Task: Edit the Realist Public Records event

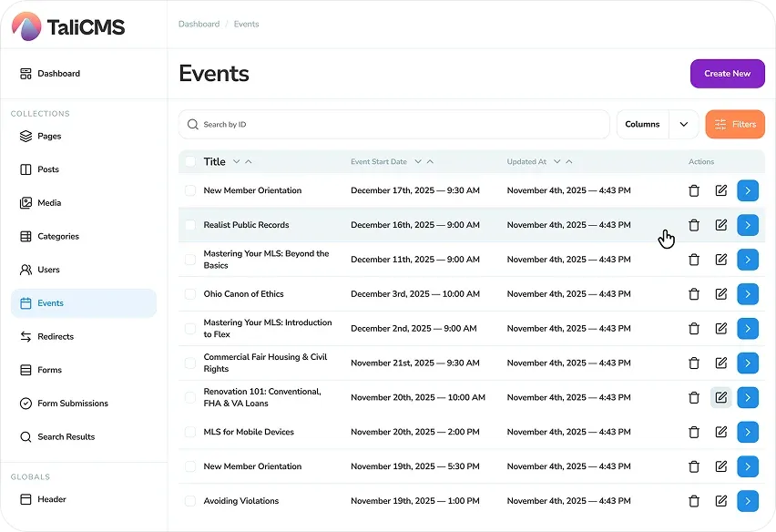Action: click(721, 225)
